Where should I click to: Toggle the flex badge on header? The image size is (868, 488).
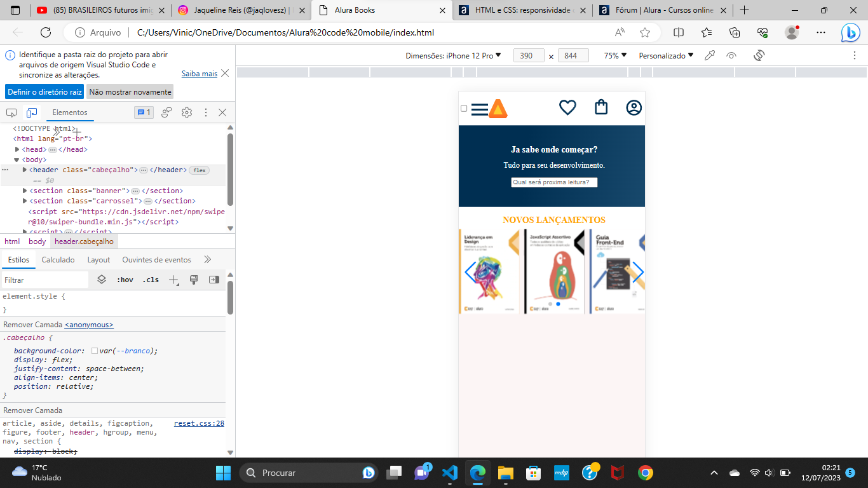click(x=200, y=170)
